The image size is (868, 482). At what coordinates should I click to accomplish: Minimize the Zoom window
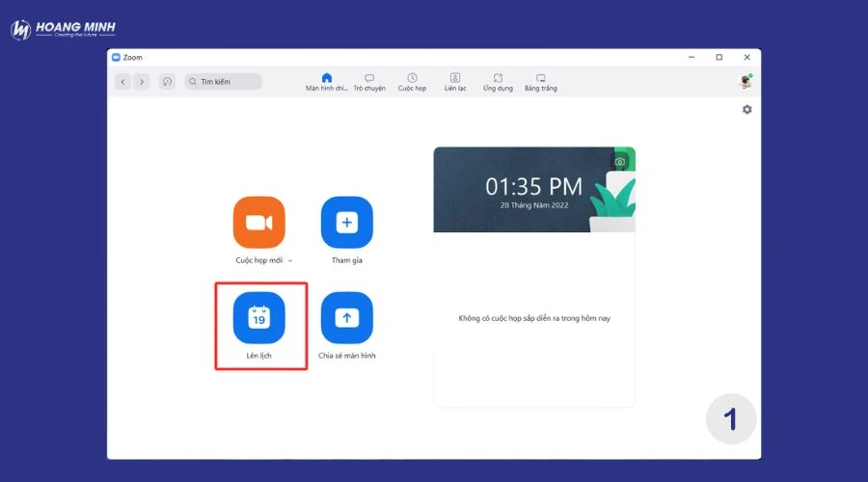tap(692, 57)
